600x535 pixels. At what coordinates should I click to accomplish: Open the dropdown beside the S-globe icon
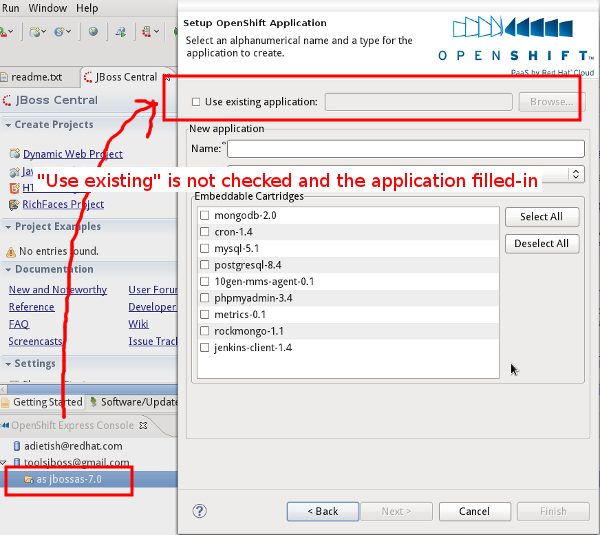(x=68, y=32)
